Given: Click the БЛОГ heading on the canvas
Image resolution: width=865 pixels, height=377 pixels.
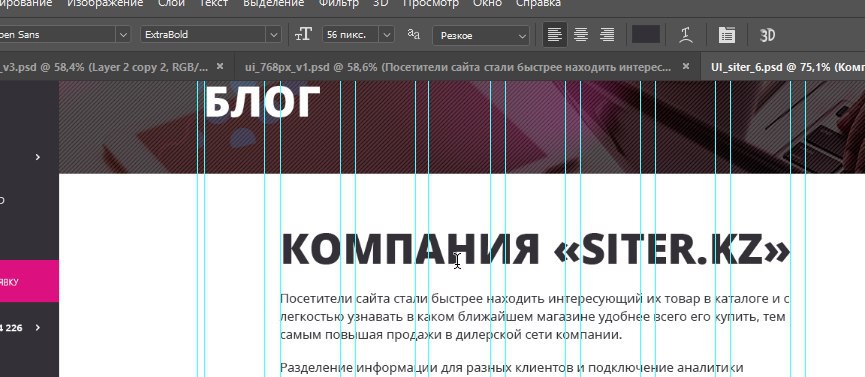Looking at the screenshot, I should click(x=262, y=102).
